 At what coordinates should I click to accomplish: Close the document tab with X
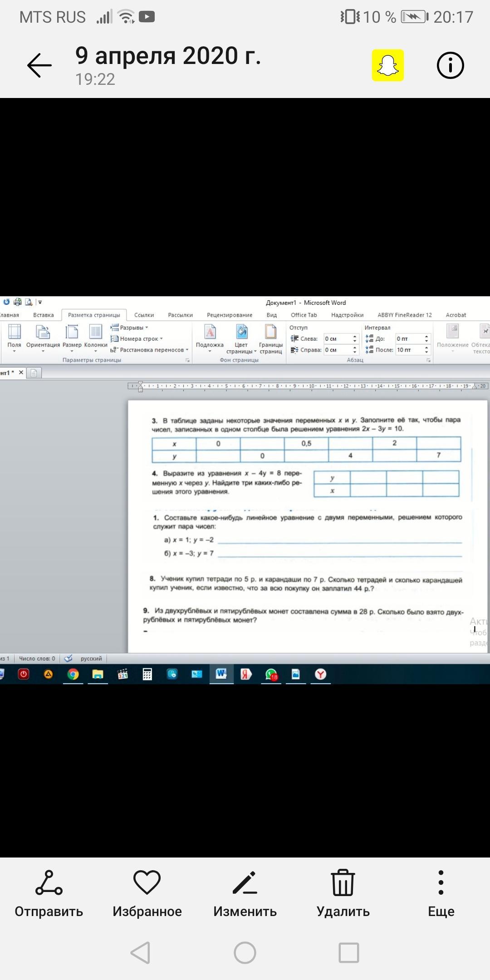(21, 372)
